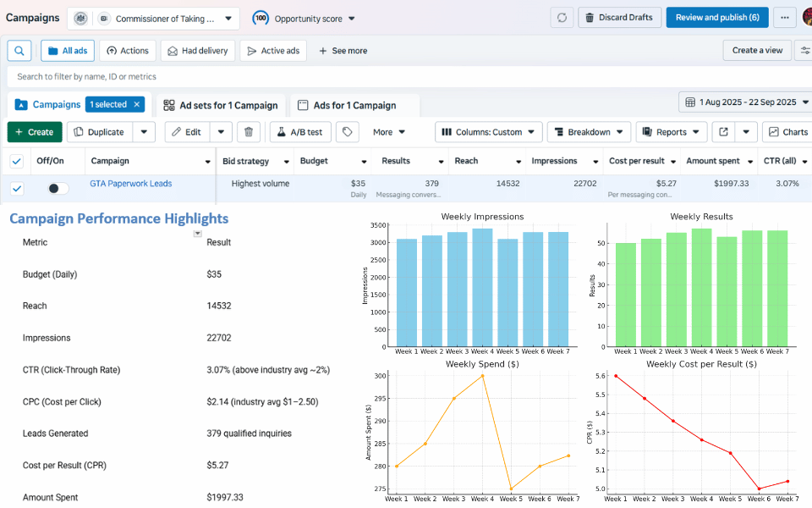Open the GTA Paperwork Leads campaign link
The height and width of the screenshot is (508, 812).
(x=131, y=184)
